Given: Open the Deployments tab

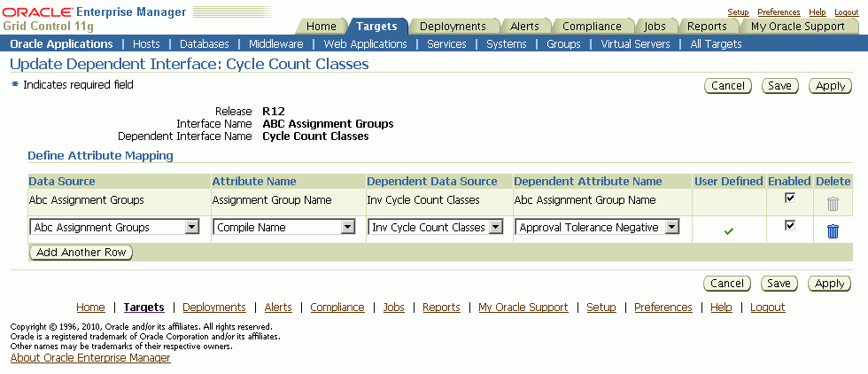Looking at the screenshot, I should [x=453, y=26].
